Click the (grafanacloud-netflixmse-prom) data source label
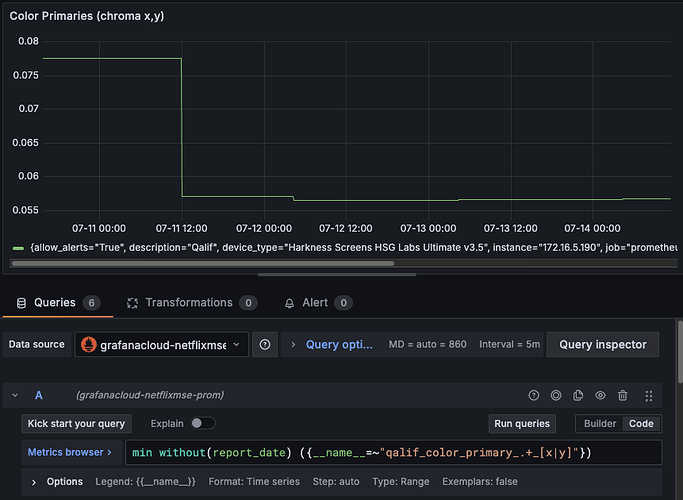The width and height of the screenshot is (683, 500). [x=150, y=395]
